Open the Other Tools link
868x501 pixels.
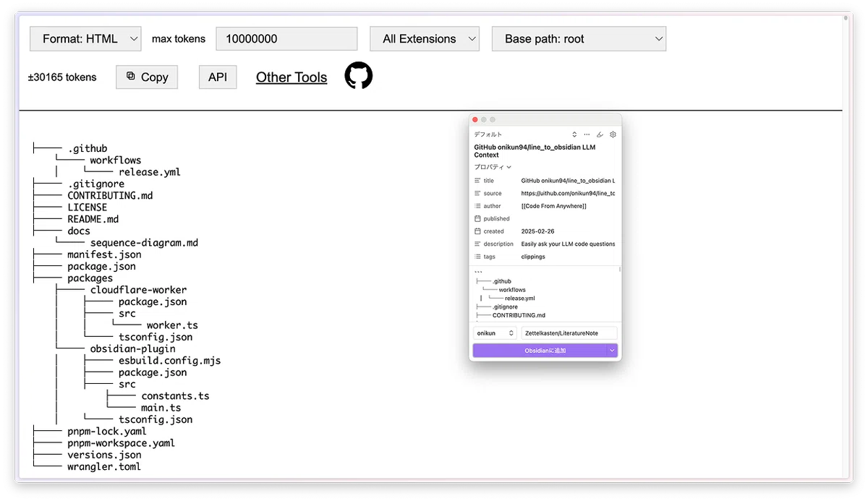coord(292,77)
